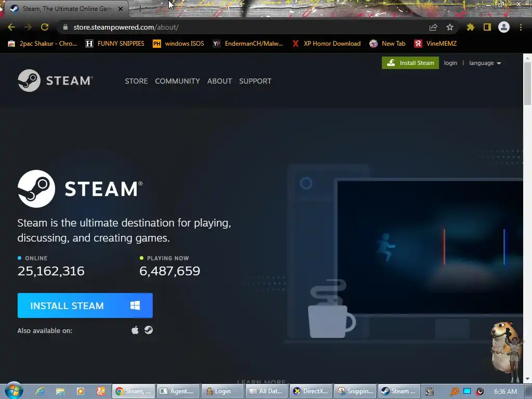This screenshot has height=399, width=532.
Task: Open the ABOUT menu item
Action: tap(220, 81)
